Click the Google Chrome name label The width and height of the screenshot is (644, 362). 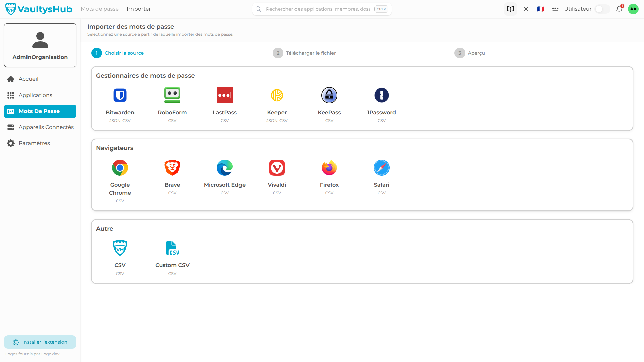(120, 189)
